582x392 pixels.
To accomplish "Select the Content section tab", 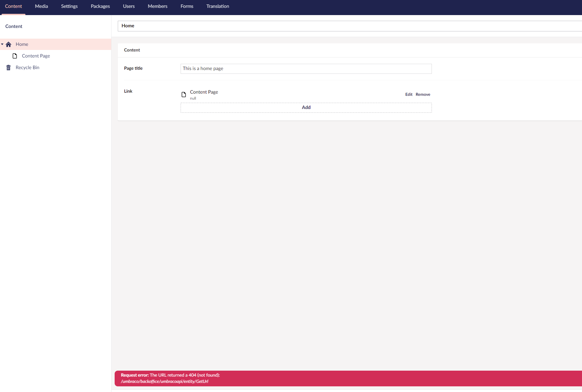I will tap(14, 6).
